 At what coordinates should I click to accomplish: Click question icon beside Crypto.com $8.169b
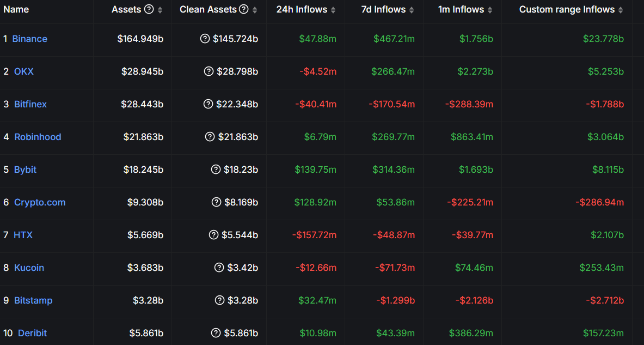pyautogui.click(x=217, y=202)
